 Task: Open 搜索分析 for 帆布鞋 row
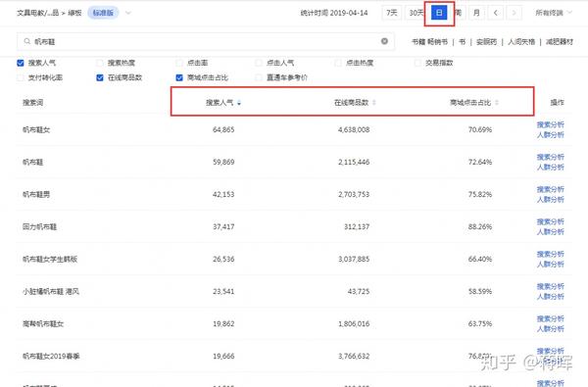point(550,157)
